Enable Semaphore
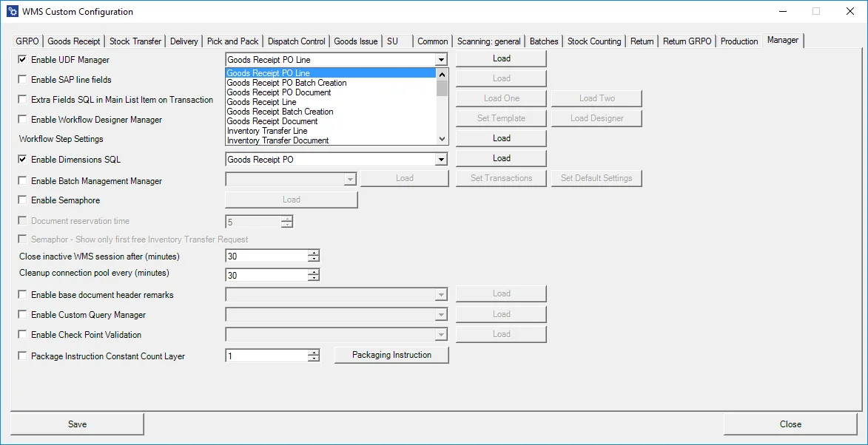Screen dimensions: 868x445 [22, 200]
